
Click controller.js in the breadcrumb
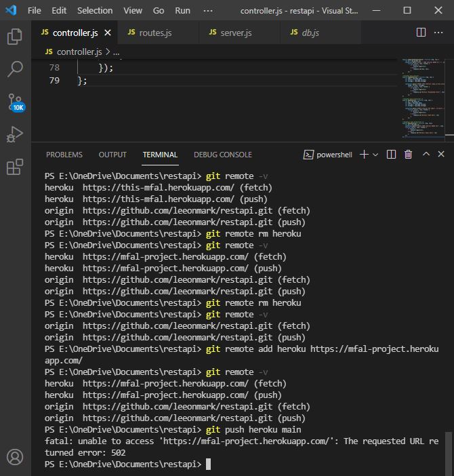pyautogui.click(x=79, y=52)
